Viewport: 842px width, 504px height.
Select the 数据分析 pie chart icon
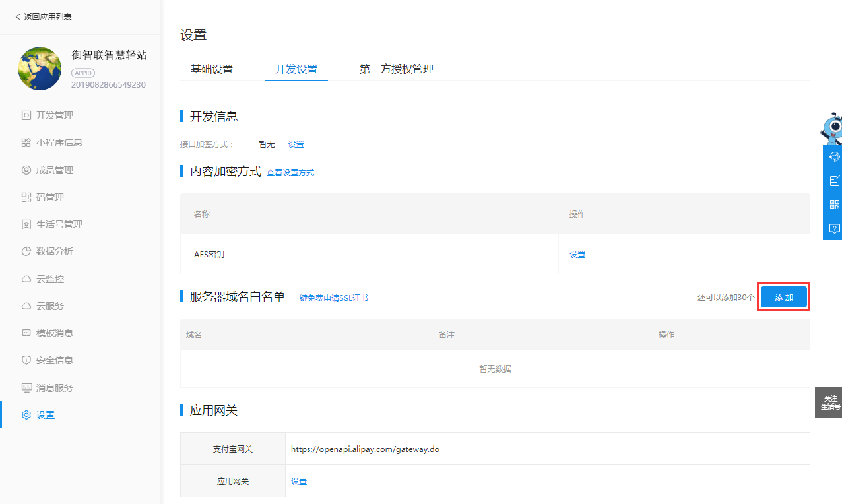point(26,251)
